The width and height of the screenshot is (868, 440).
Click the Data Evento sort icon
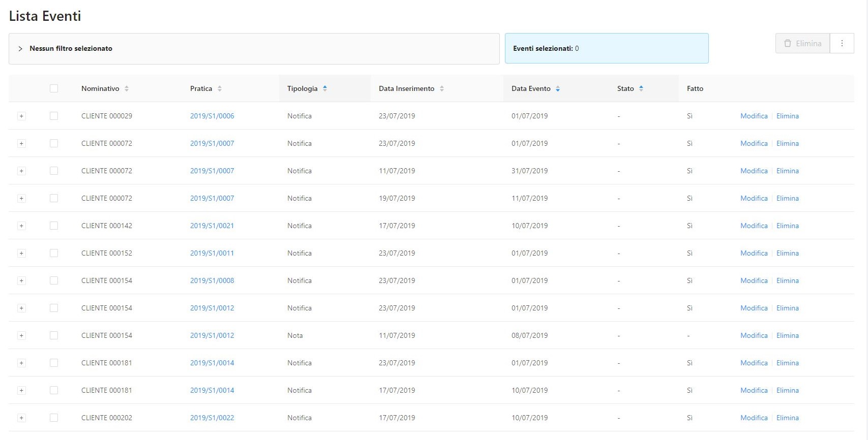[x=558, y=88]
